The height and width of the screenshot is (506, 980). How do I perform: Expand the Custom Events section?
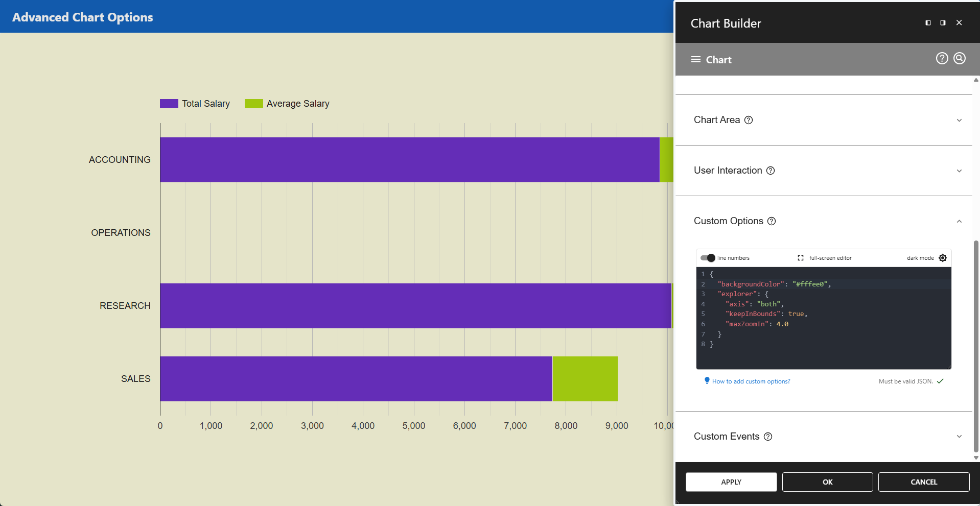point(959,437)
